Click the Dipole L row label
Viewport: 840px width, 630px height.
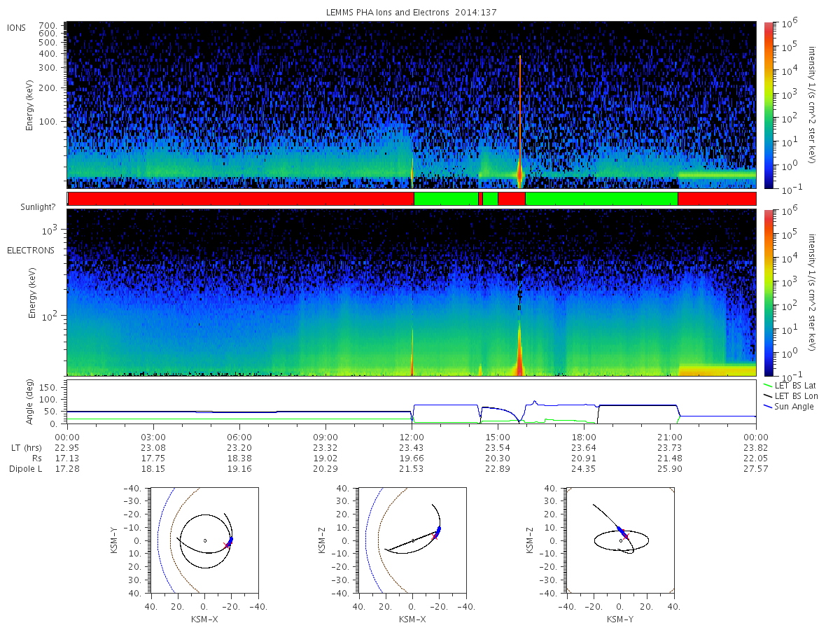coord(25,468)
